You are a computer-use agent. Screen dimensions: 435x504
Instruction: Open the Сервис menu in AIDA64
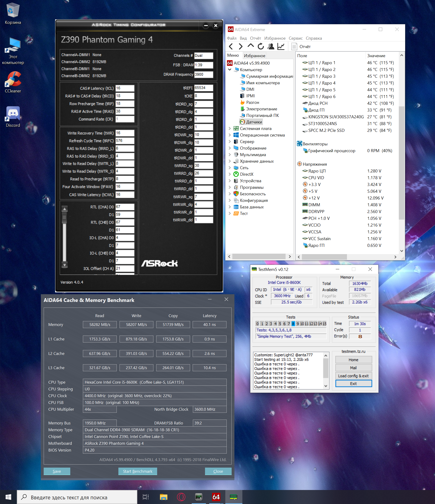coord(296,38)
